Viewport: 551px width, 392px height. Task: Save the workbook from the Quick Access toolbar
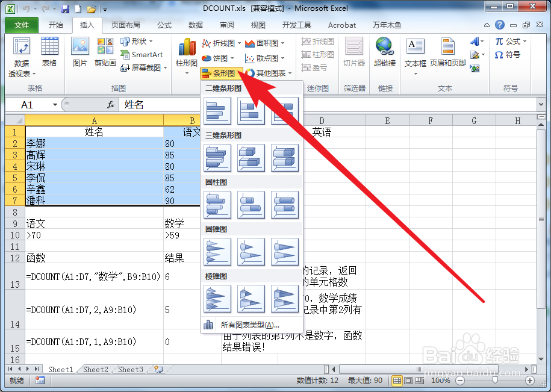(65, 8)
